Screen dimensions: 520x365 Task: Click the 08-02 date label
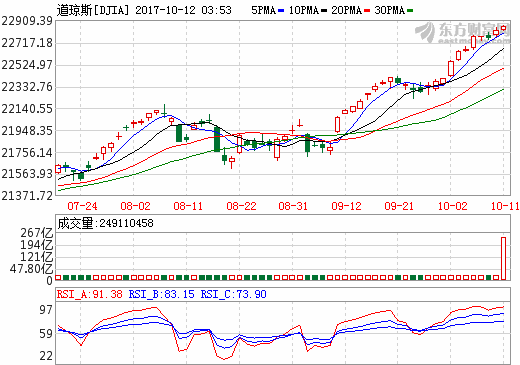coord(135,206)
